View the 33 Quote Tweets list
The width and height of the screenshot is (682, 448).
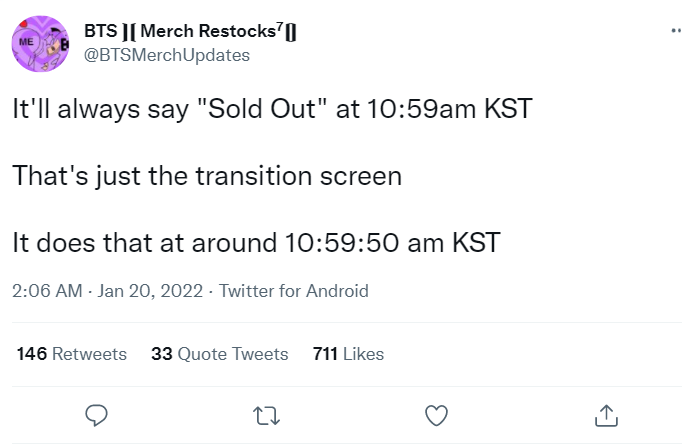(x=220, y=354)
